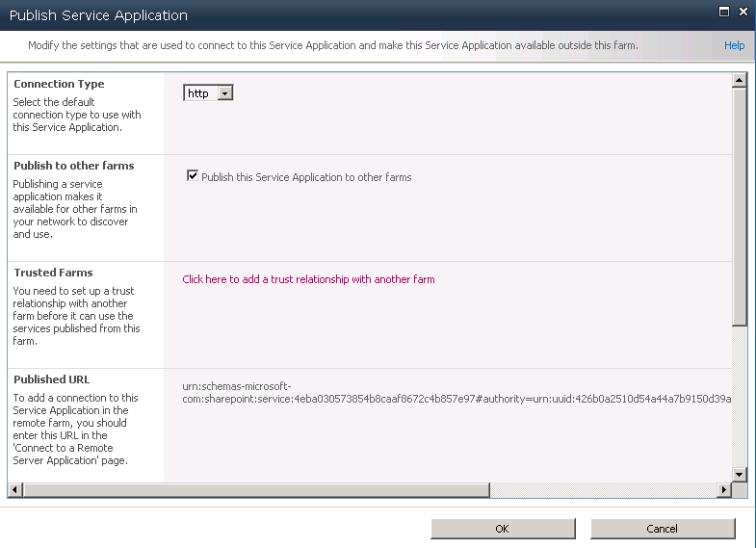This screenshot has height=548, width=756.
Task: Close the Publish Service Application dialog
Action: (x=743, y=12)
